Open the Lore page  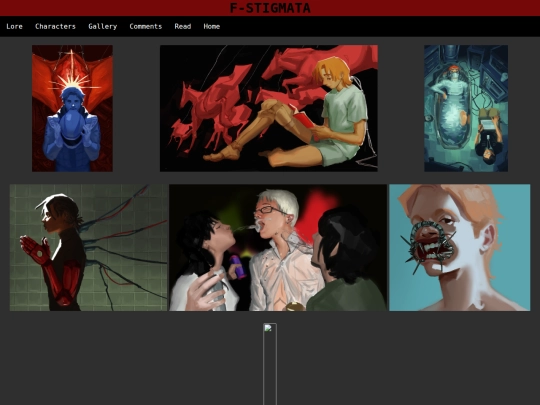click(14, 27)
